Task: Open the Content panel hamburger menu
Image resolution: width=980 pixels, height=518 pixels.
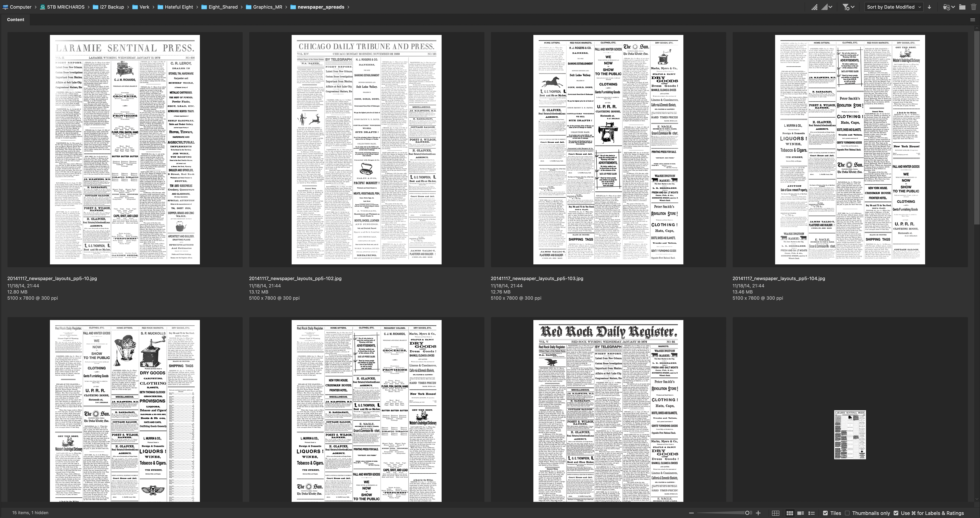Action: coord(973,19)
